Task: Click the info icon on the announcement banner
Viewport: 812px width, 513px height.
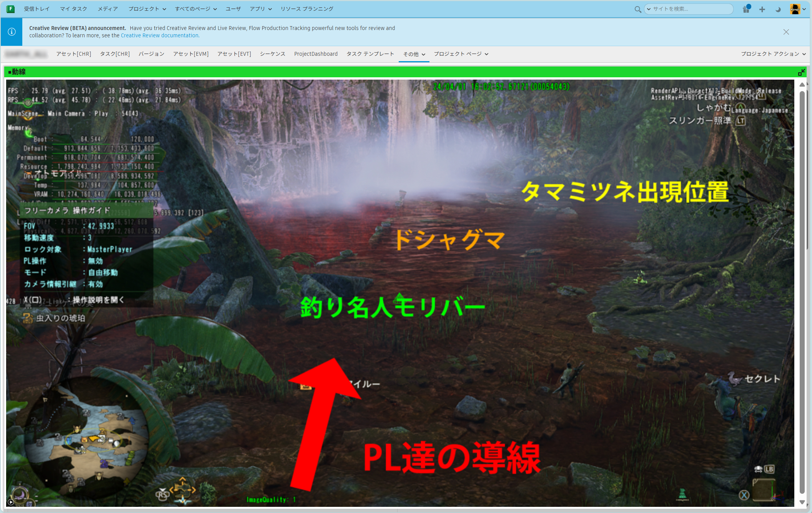Action: tap(12, 32)
